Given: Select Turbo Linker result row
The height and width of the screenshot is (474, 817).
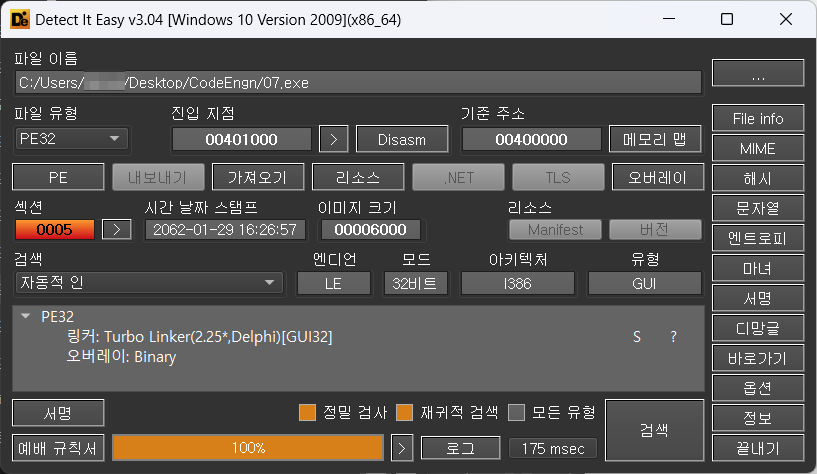Looking at the screenshot, I should (x=200, y=337).
